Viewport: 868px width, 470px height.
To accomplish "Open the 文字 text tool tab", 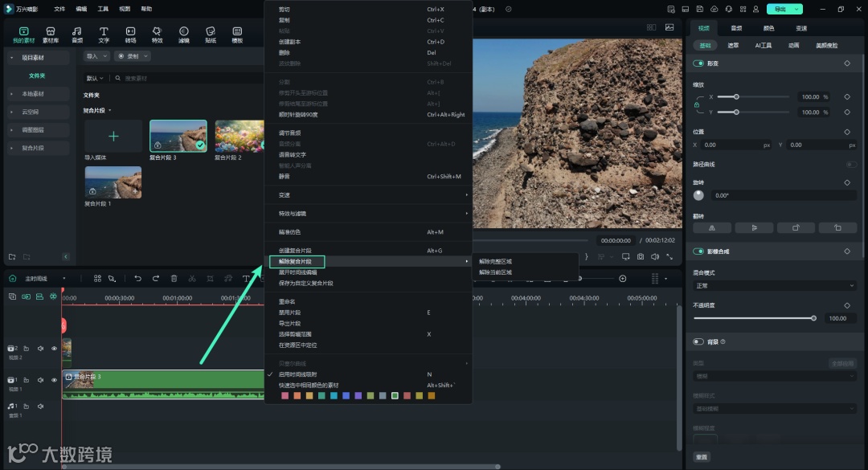I will 104,34.
